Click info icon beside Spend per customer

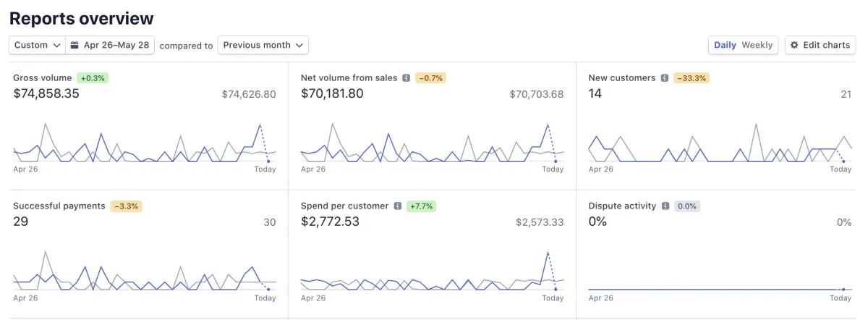coord(398,206)
